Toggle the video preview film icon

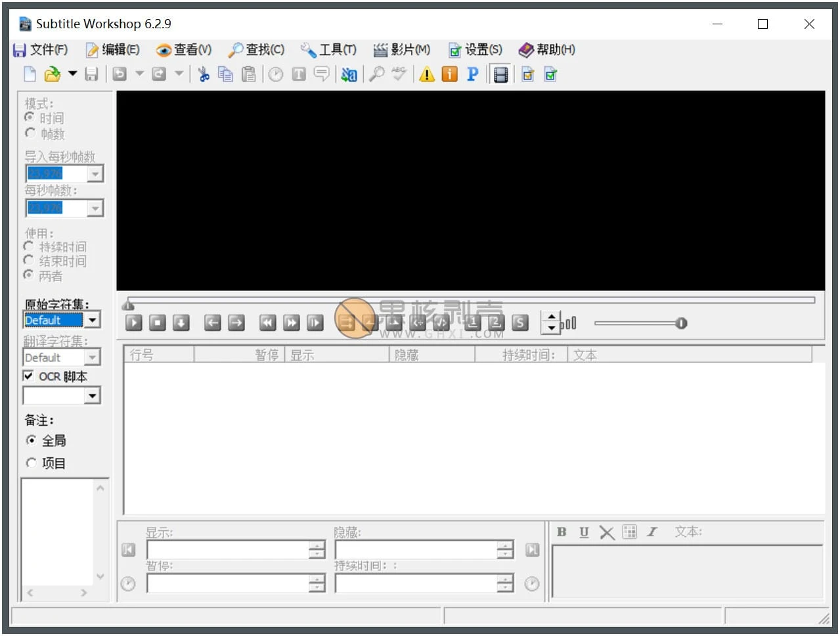pos(500,74)
